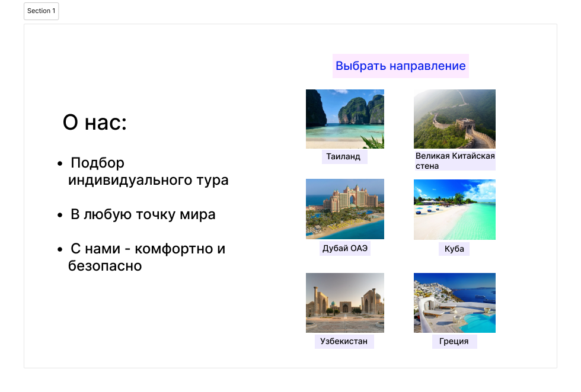The height and width of the screenshot is (392, 581).
Task: Select the Dubai Atlantis hotel photo
Action: point(345,209)
